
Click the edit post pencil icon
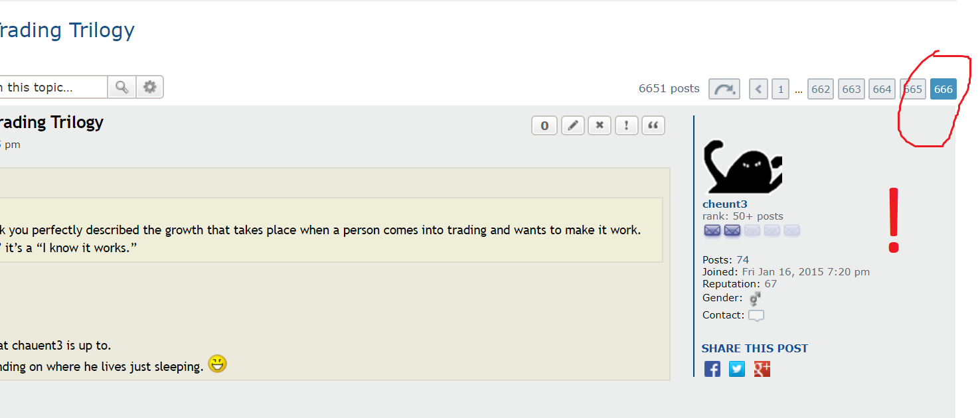[x=573, y=125]
